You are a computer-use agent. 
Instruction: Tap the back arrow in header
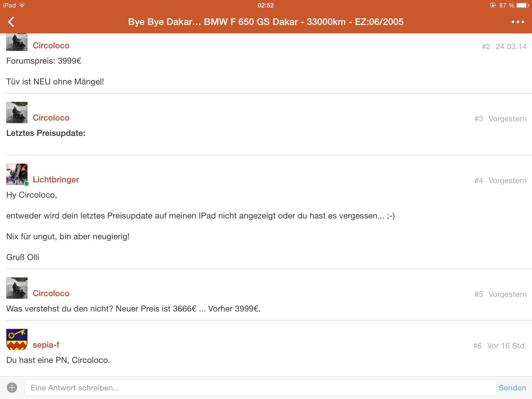tap(11, 22)
